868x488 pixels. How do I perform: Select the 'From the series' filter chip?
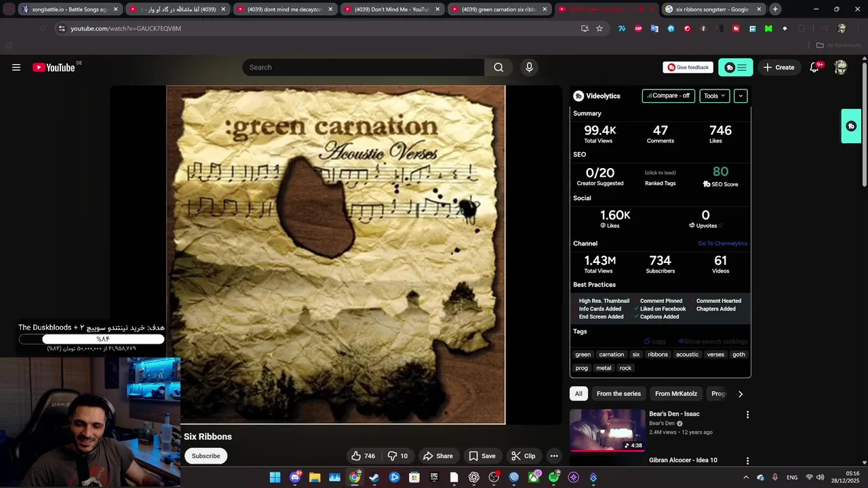click(618, 394)
